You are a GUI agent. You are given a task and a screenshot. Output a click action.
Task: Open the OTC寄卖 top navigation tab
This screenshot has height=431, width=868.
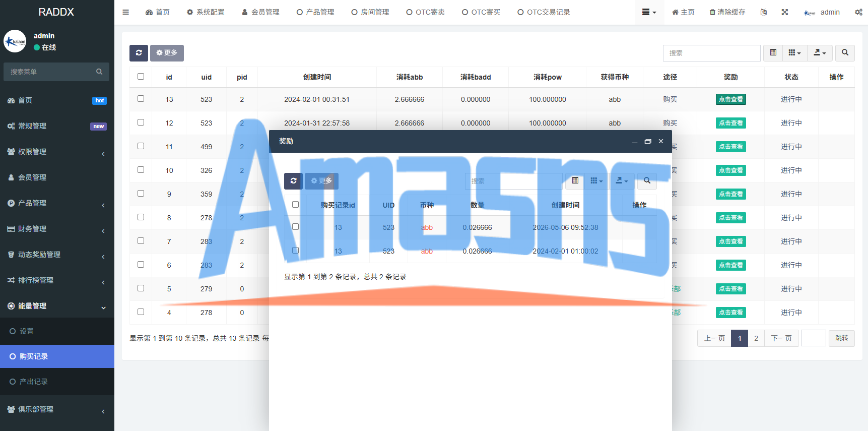click(x=425, y=12)
